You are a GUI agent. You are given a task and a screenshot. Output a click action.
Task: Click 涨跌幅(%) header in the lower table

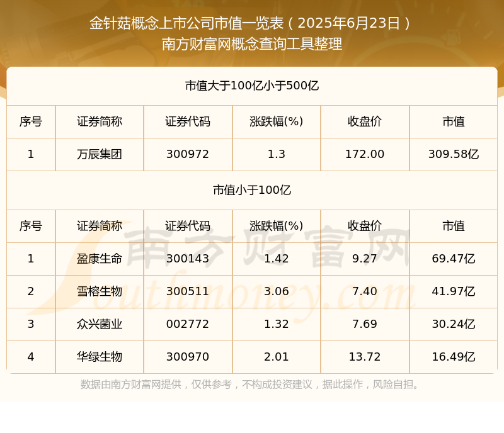click(x=276, y=226)
